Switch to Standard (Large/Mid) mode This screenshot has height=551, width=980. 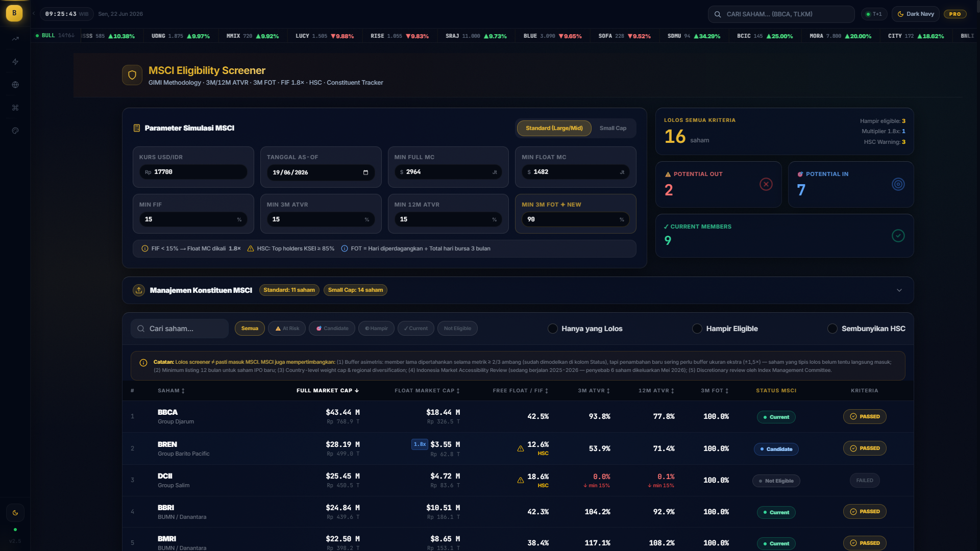click(554, 128)
